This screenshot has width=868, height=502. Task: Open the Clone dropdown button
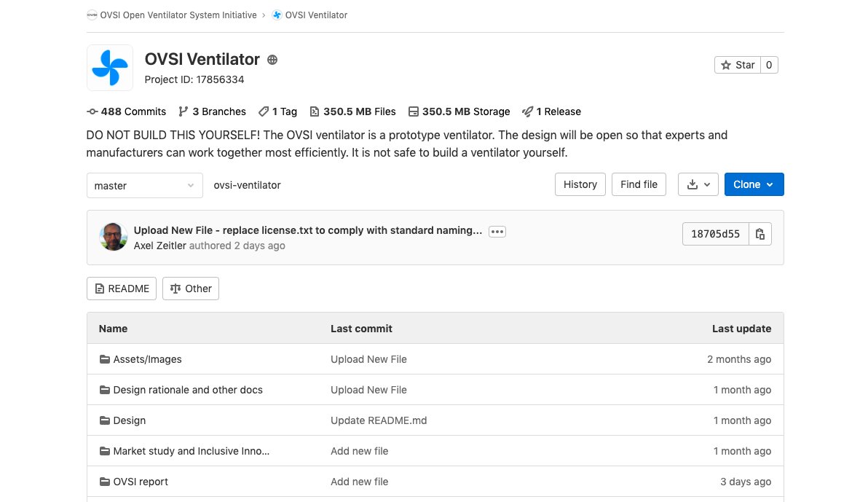pos(754,184)
